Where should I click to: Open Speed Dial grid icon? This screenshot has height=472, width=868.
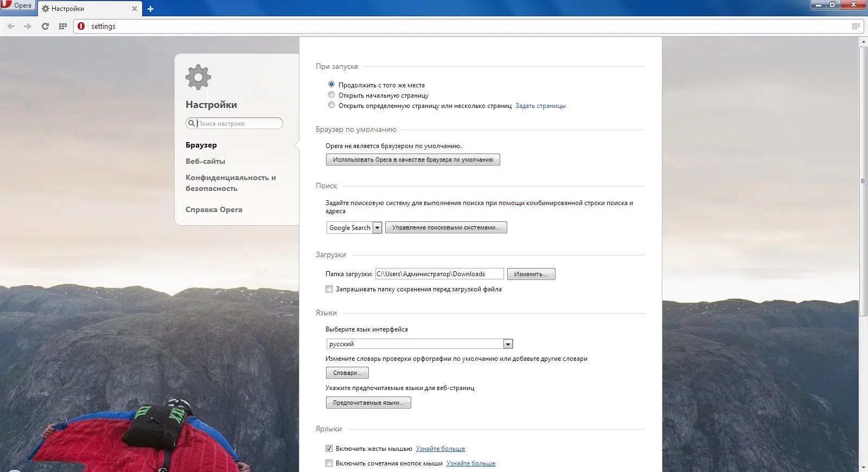coord(62,26)
